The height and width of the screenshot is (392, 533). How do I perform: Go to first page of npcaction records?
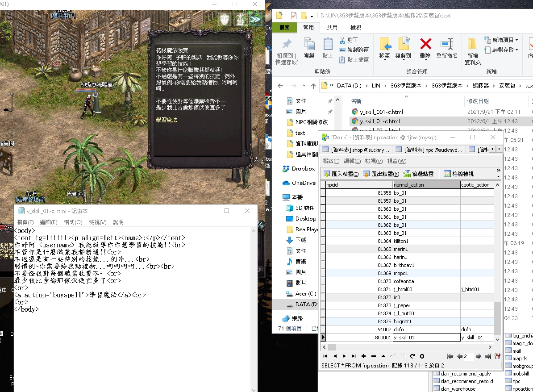click(x=450, y=356)
